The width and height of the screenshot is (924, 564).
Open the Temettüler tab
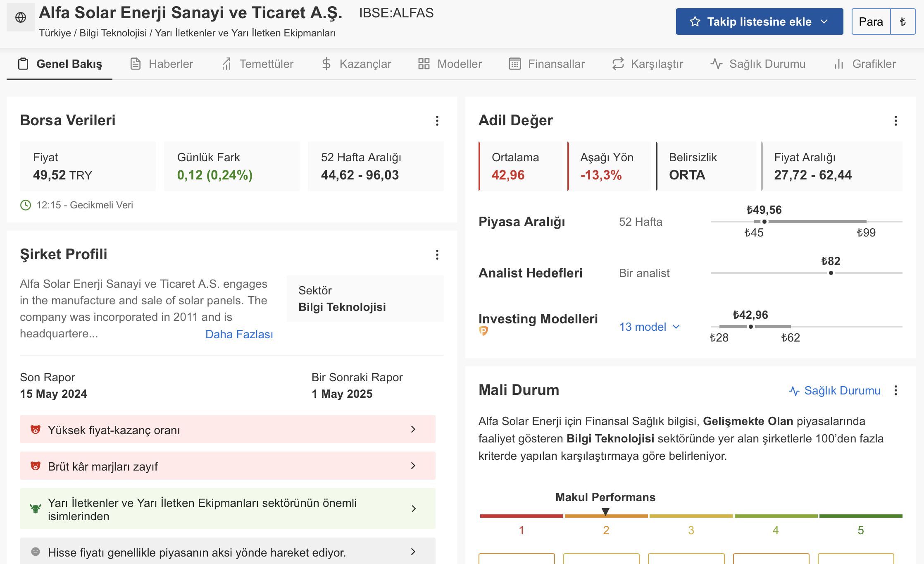click(x=257, y=64)
